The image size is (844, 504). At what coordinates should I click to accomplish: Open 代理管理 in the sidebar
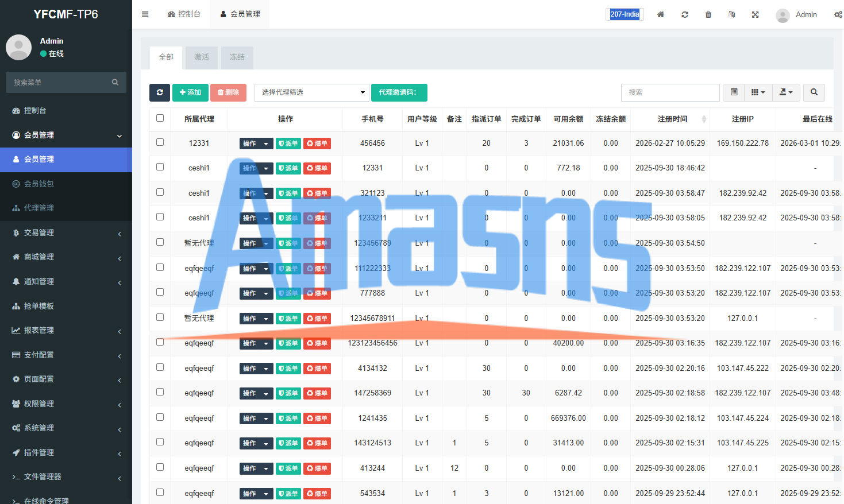(66, 208)
